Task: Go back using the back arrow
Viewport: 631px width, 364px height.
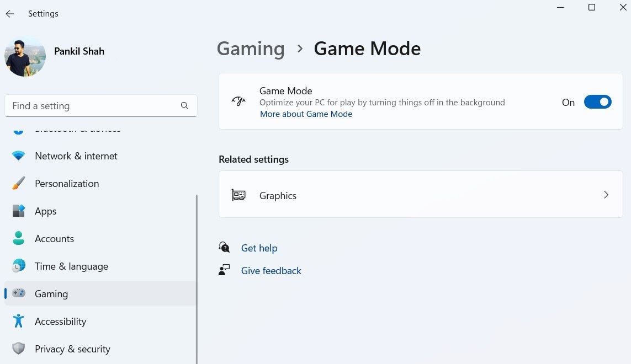Action: [x=10, y=14]
